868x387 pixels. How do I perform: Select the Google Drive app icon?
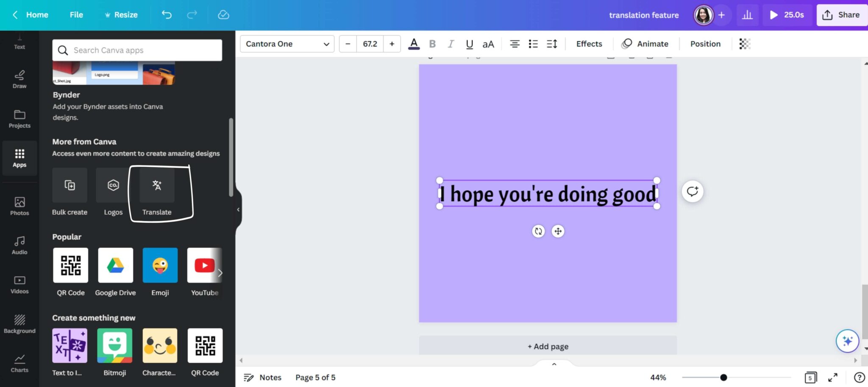(x=115, y=266)
